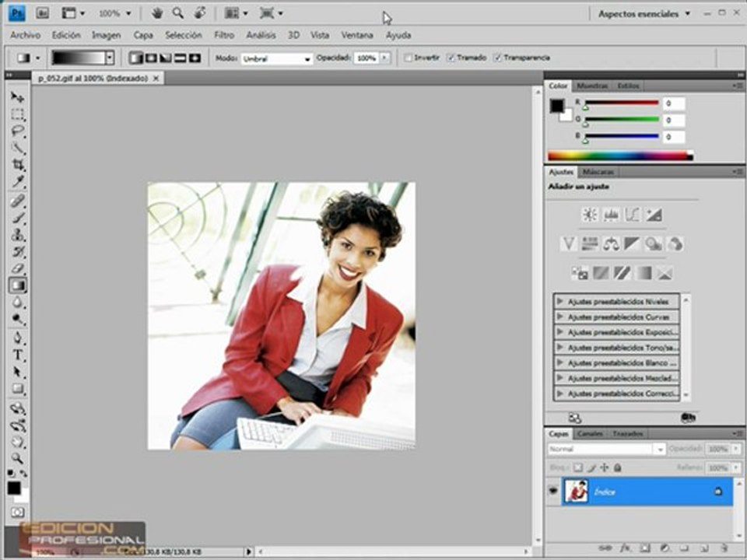Viewport: 747px width, 560px height.
Task: Click the Opacidad 100% field in options bar
Action: 366,58
